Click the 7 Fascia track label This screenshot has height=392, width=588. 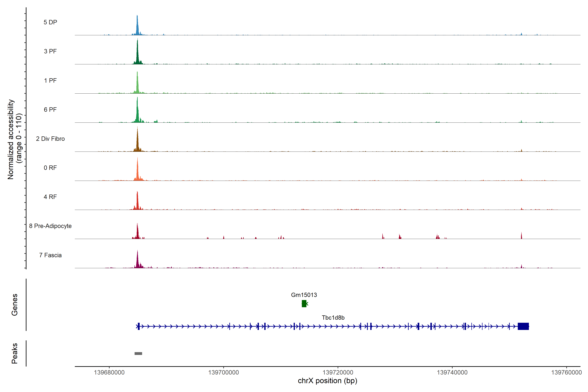tap(50, 255)
